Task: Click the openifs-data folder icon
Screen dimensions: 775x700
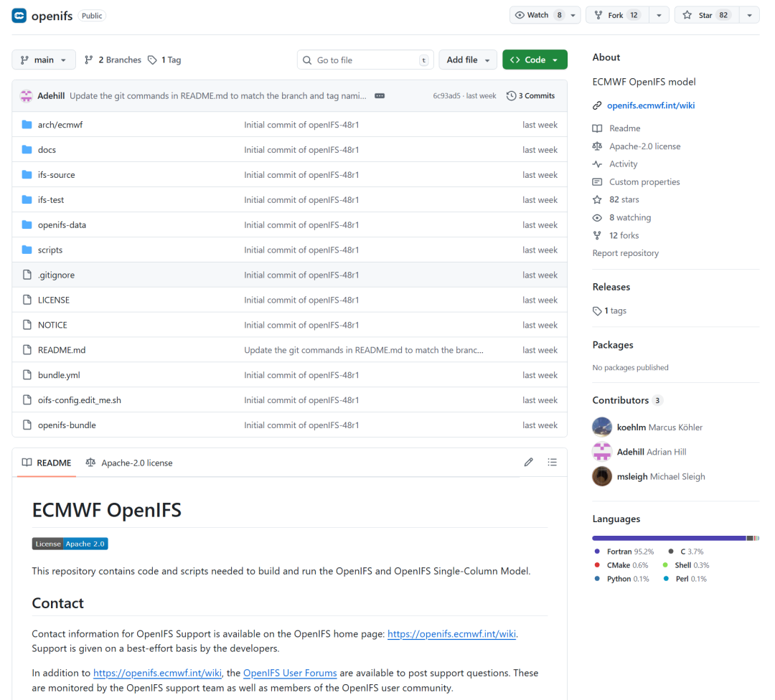Action: 27,224
